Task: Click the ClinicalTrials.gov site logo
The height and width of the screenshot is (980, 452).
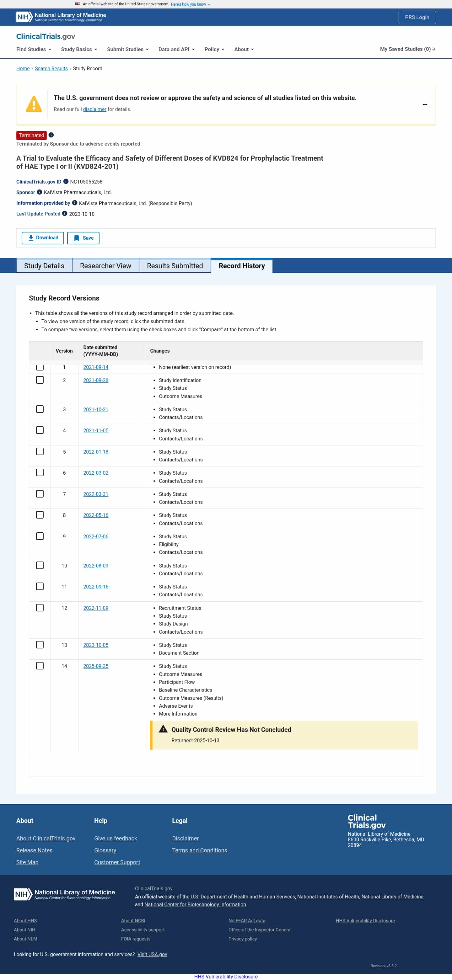Action: pyautogui.click(x=46, y=36)
